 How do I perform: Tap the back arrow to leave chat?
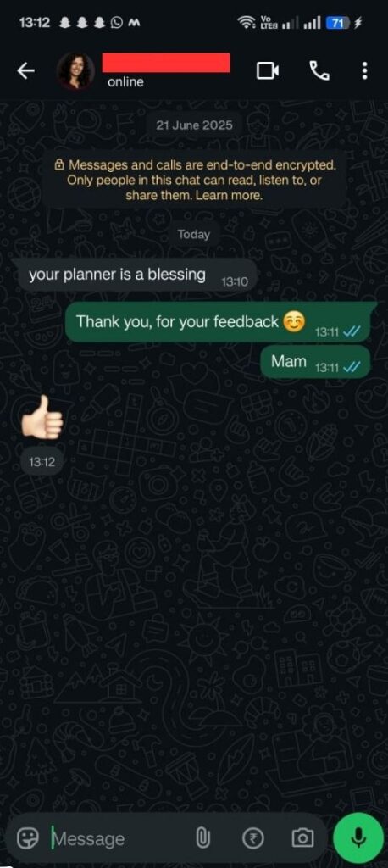pos(25,71)
